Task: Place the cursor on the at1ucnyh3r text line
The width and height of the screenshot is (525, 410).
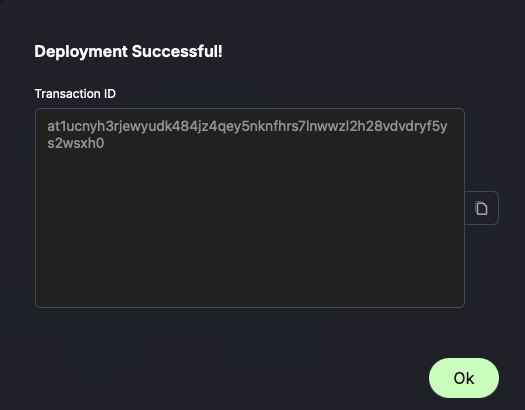Action: pyautogui.click(x=247, y=127)
